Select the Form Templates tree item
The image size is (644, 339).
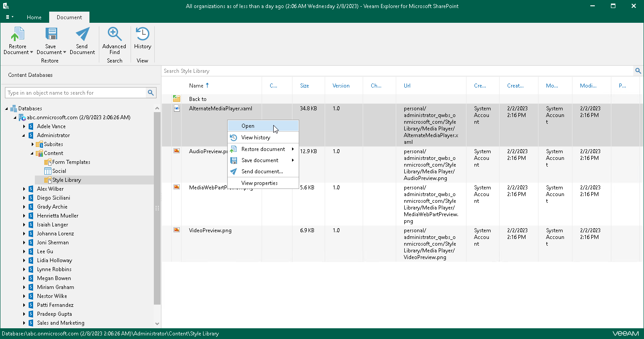[x=71, y=162]
